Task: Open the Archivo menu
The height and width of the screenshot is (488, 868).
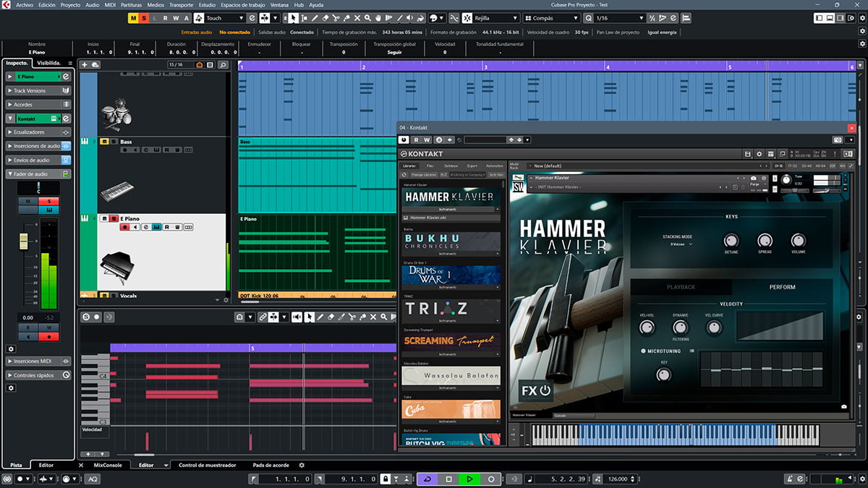Action: pos(25,4)
